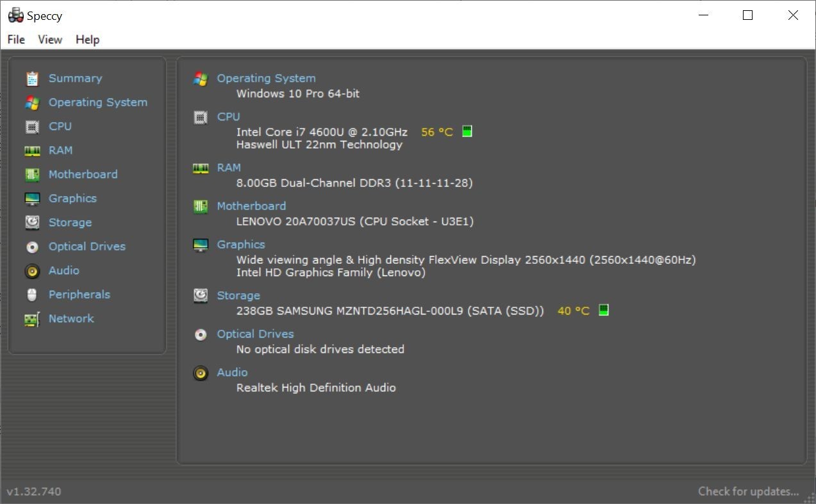Click the green temperature indicator beside 40 °C
Image resolution: width=816 pixels, height=504 pixels.
tap(603, 310)
